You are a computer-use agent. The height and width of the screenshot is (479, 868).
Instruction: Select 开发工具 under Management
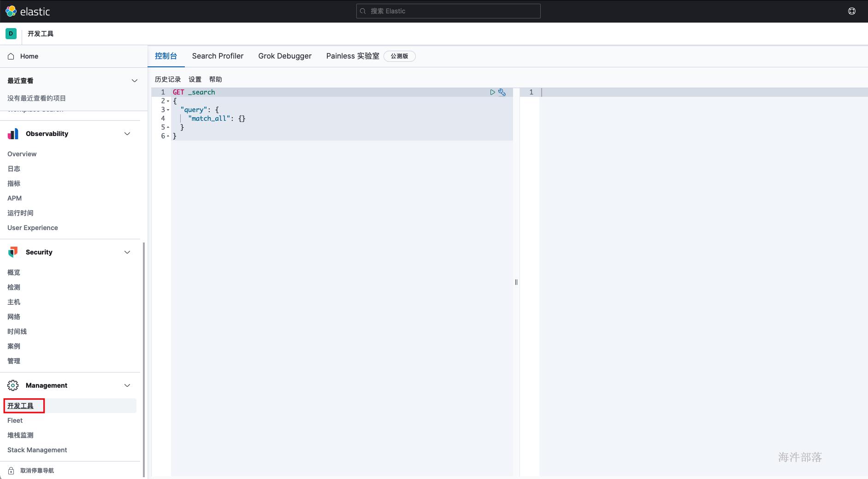tap(20, 406)
